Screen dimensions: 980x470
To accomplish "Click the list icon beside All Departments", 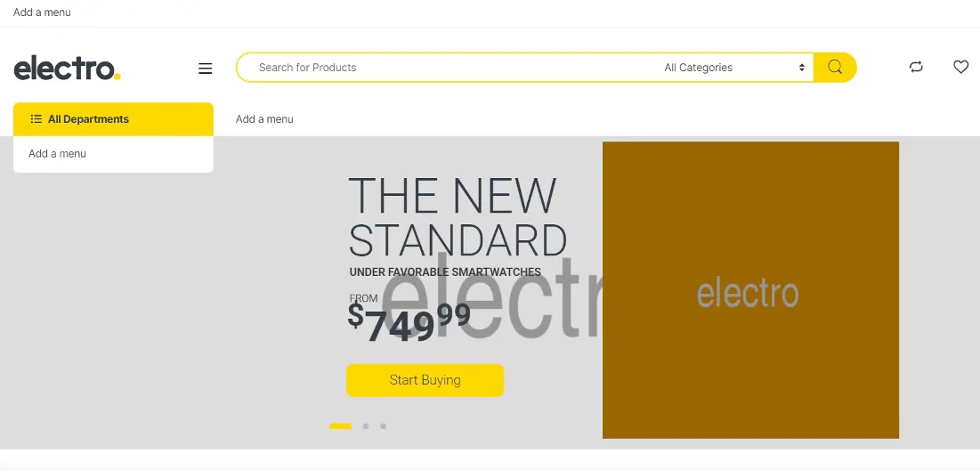I will [36, 119].
